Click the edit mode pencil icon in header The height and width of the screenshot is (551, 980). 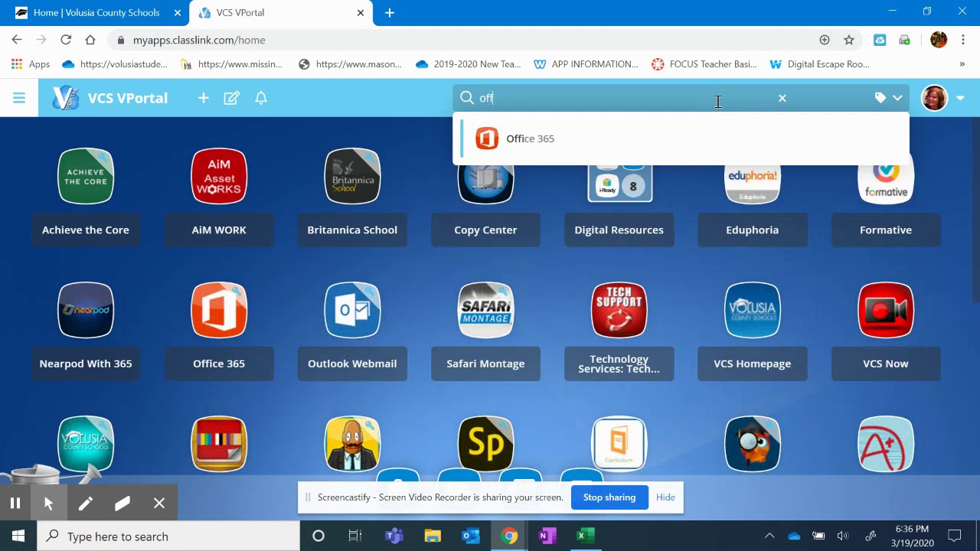tap(232, 98)
